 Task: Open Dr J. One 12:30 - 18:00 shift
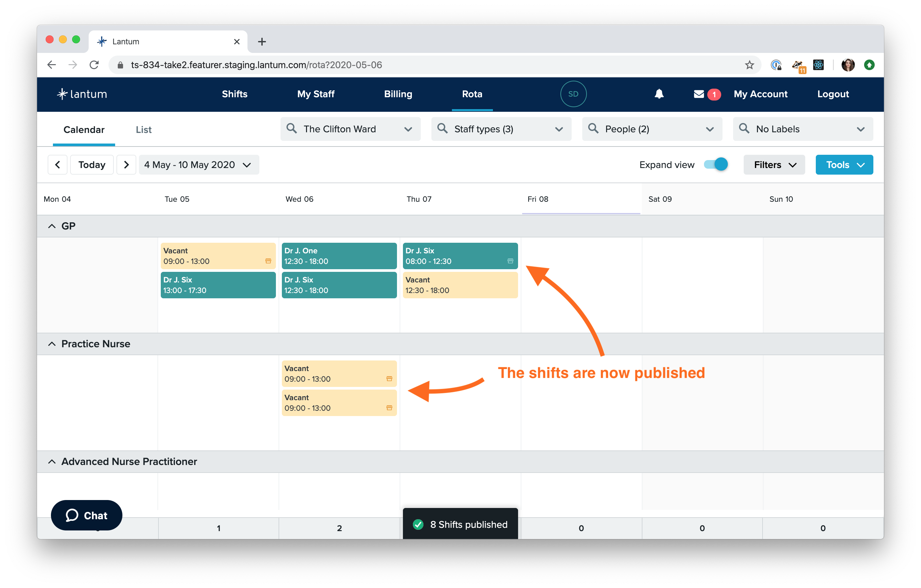click(x=339, y=256)
